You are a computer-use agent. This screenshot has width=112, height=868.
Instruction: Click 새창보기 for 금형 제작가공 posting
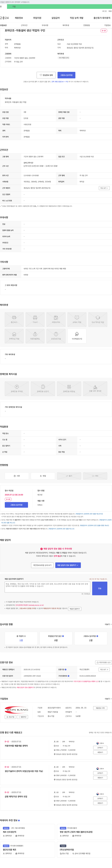pos(100,803)
